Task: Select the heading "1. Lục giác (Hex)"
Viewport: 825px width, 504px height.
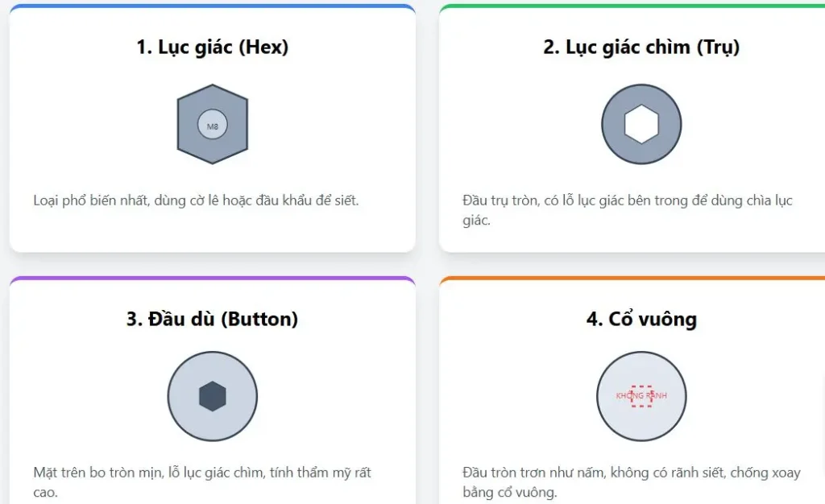Action: pos(213,48)
